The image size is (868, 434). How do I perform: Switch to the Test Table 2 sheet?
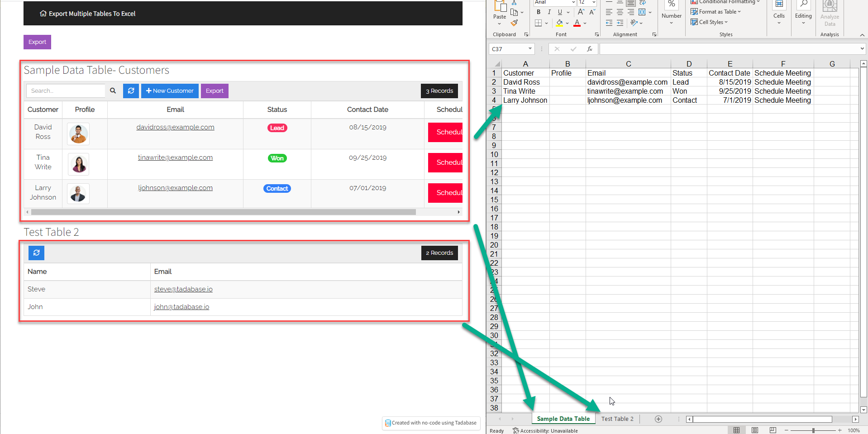click(x=617, y=419)
